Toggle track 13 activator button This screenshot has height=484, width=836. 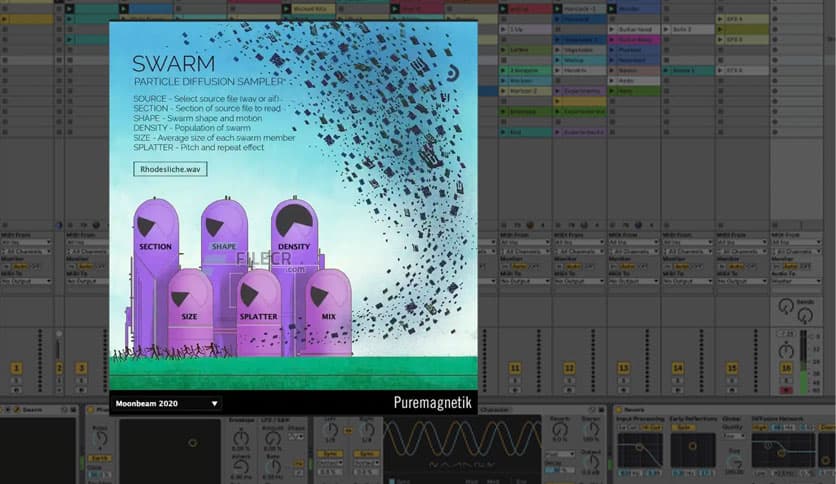[623, 368]
